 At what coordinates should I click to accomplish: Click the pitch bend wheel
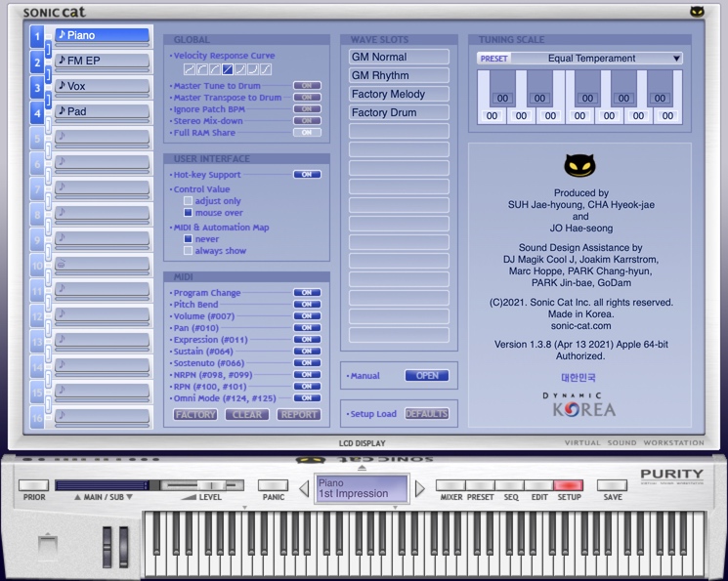coord(107,548)
